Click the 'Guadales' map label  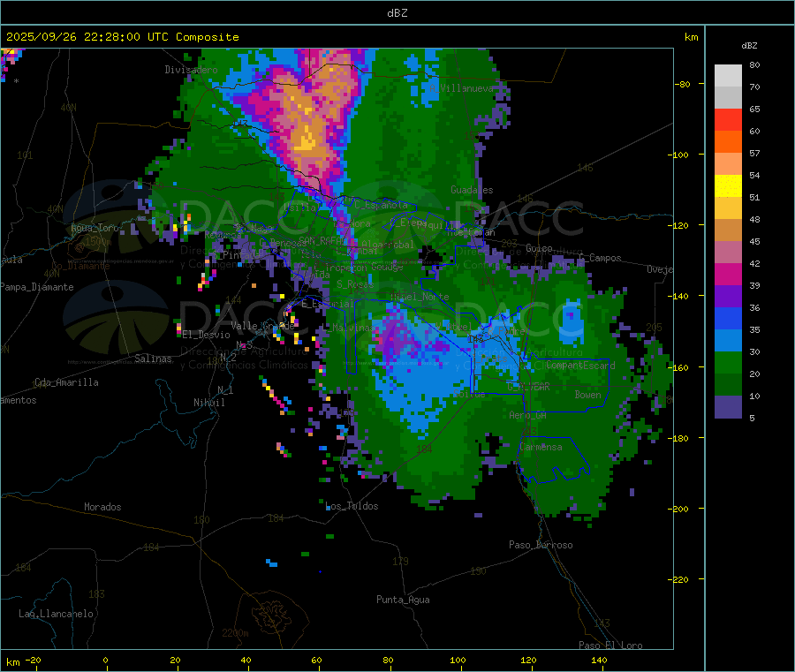pos(472,190)
